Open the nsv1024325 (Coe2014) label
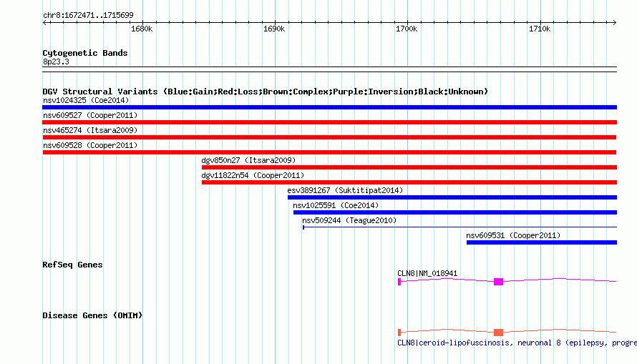Screen dimensions: 637x364 coord(86,100)
